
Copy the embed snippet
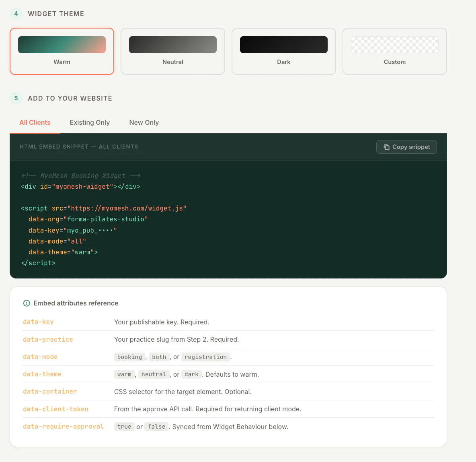pyautogui.click(x=406, y=147)
